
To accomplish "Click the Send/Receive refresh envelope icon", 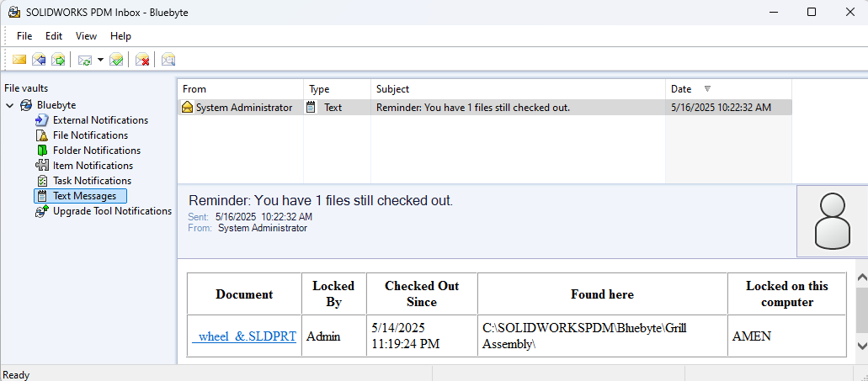I will tap(85, 60).
